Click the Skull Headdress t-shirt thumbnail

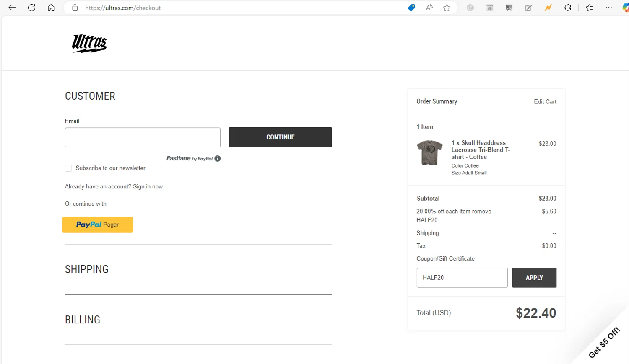(430, 153)
